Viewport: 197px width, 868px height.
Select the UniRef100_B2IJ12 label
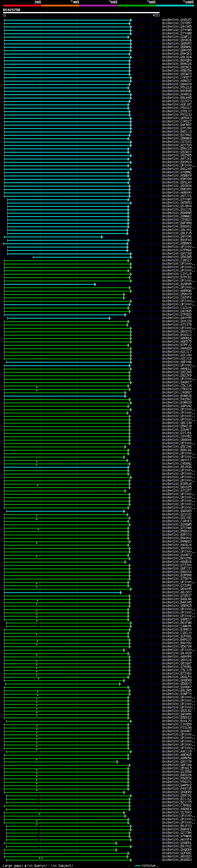click(x=177, y=799)
